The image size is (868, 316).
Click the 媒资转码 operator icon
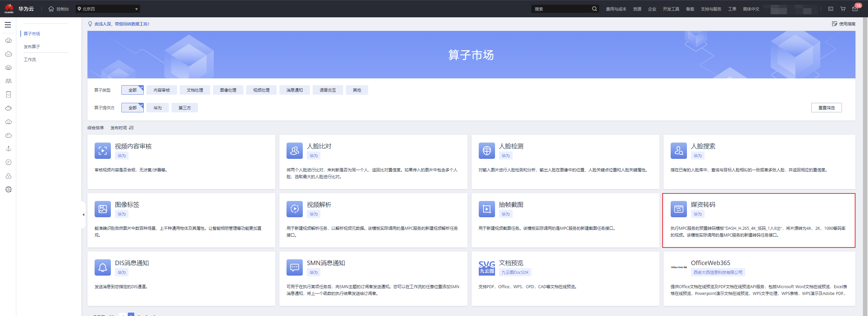click(679, 209)
